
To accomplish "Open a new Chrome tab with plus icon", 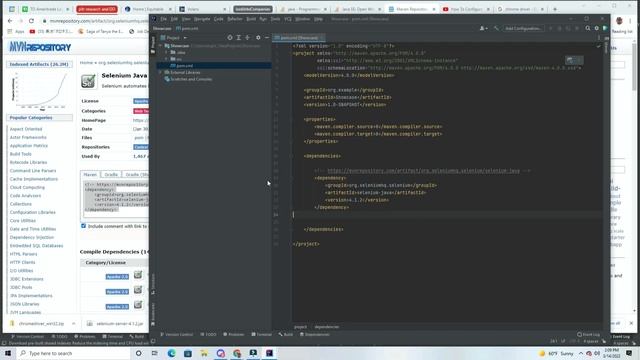I will 555,9.
